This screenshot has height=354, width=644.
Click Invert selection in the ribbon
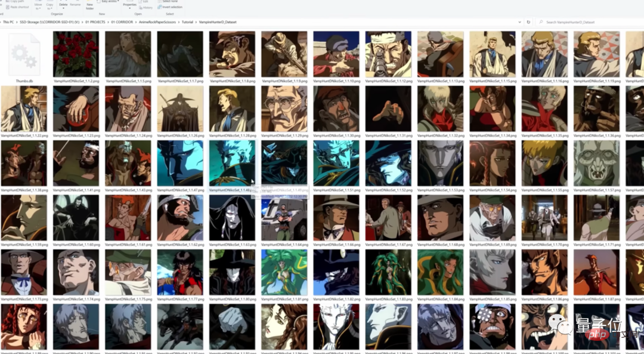172,7
